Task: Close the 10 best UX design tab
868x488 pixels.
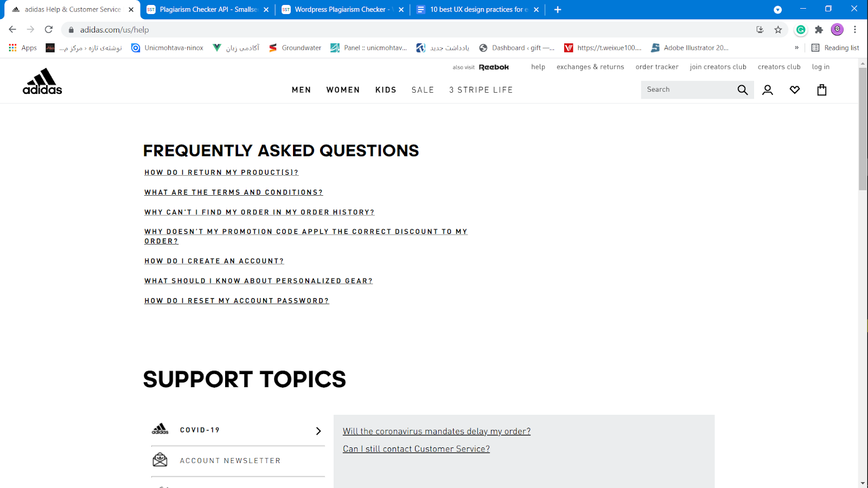Action: pos(536,10)
